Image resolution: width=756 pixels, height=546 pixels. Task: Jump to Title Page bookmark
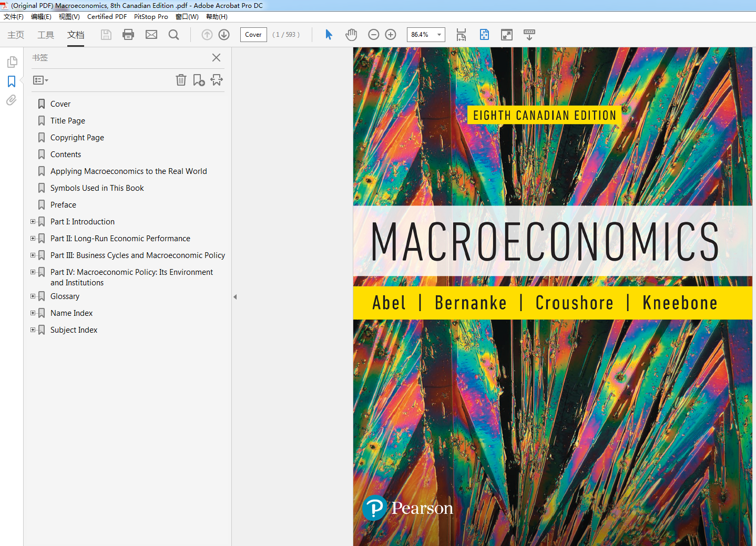[x=68, y=121]
